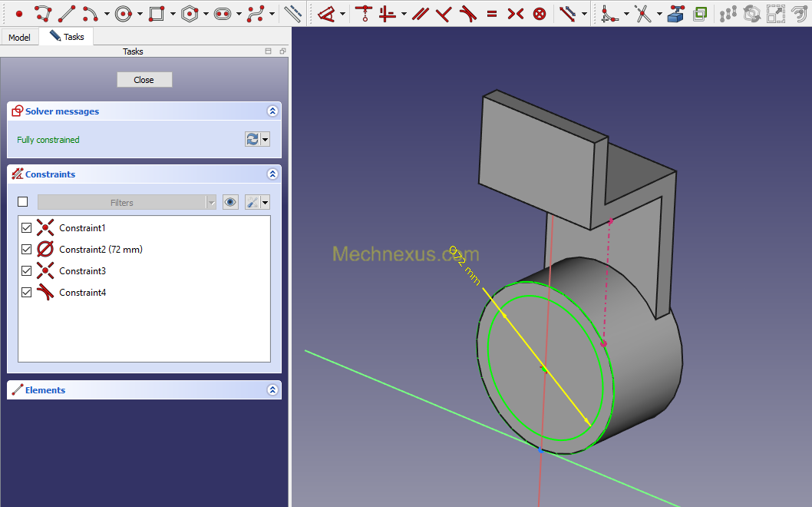This screenshot has width=812, height=507.
Task: Uncheck Constraint2 (72 mm) checkbox
Action: [27, 250]
